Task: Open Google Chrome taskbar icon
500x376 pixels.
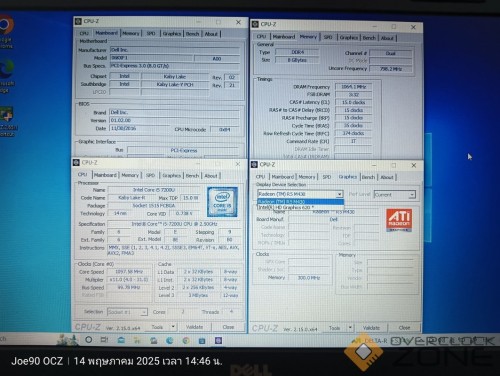Action: point(186,340)
